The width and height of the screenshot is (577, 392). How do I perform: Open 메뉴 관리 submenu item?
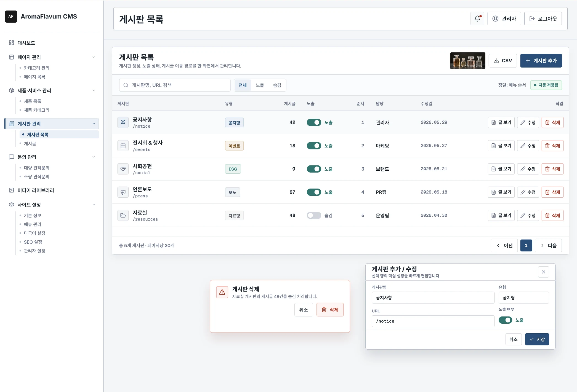tap(32, 224)
